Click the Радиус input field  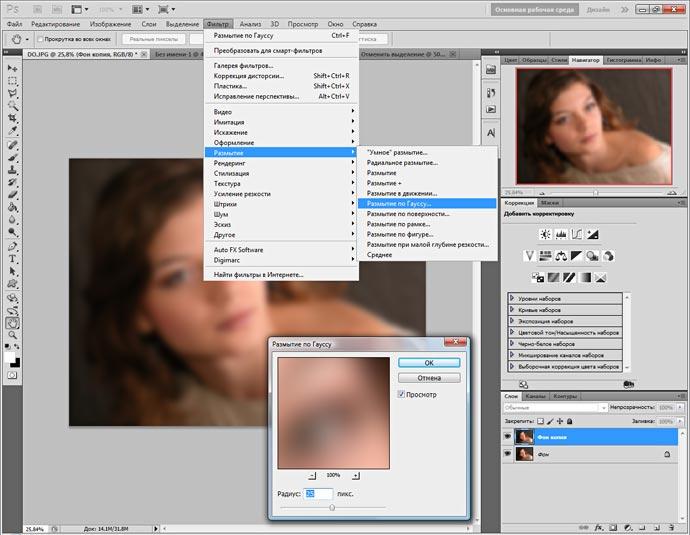click(x=318, y=494)
